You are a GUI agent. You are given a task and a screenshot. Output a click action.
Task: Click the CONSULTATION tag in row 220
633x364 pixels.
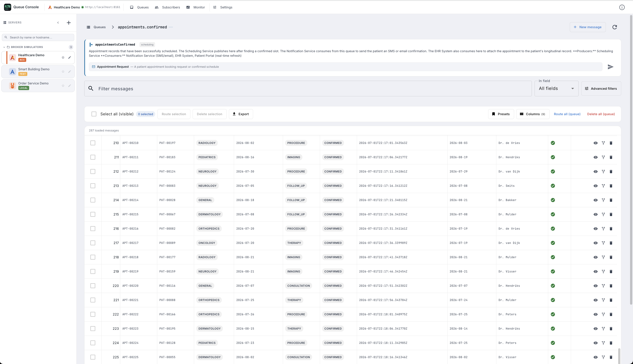(299, 286)
